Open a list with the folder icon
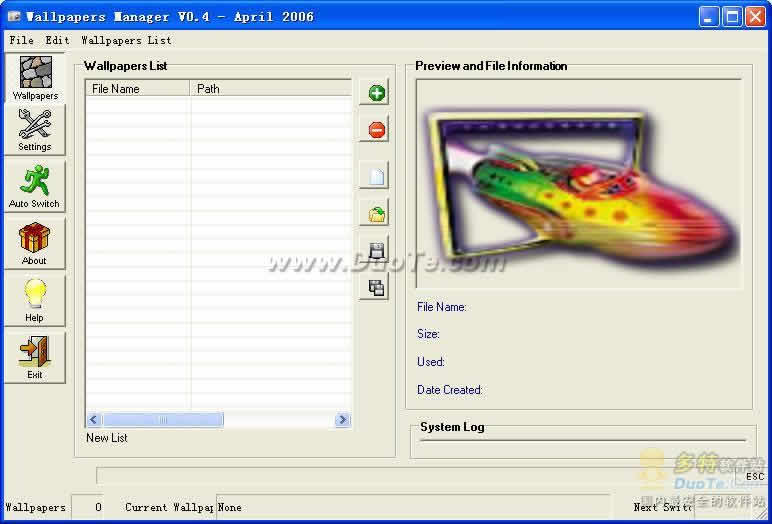 [375, 213]
